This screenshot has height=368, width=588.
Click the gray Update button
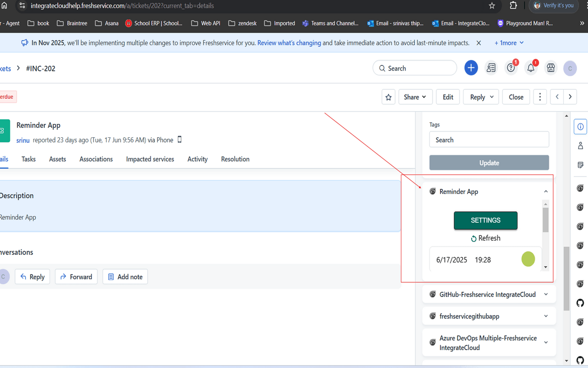tap(489, 163)
